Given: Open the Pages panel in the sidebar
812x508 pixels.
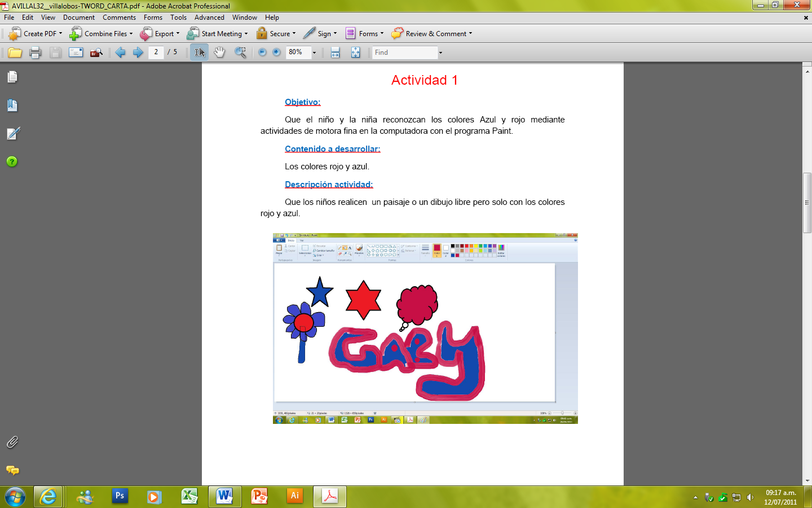Looking at the screenshot, I should 12,77.
